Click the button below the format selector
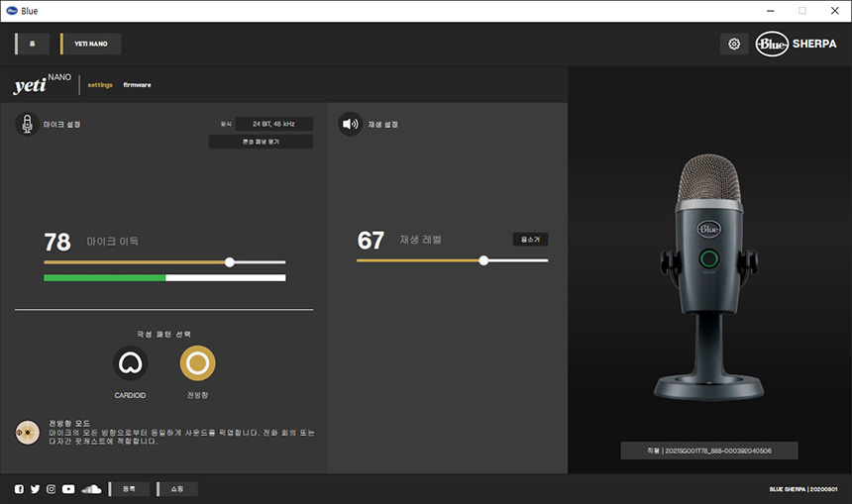852x504 pixels. (261, 142)
